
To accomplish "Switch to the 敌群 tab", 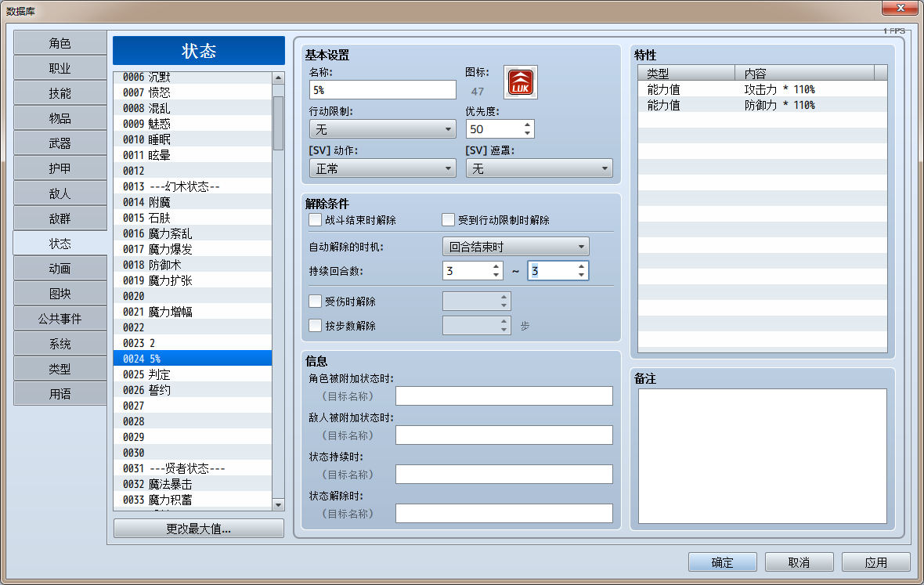I will 60,218.
